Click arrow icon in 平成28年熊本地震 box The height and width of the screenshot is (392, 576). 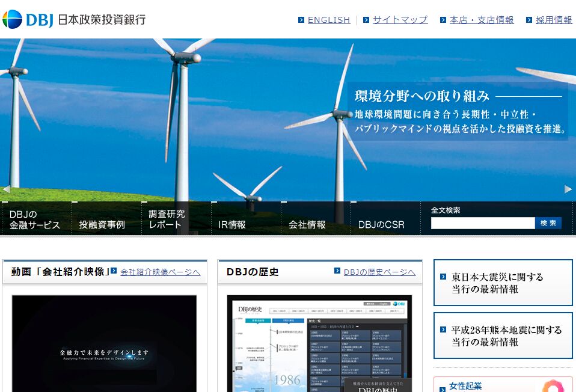(x=443, y=329)
